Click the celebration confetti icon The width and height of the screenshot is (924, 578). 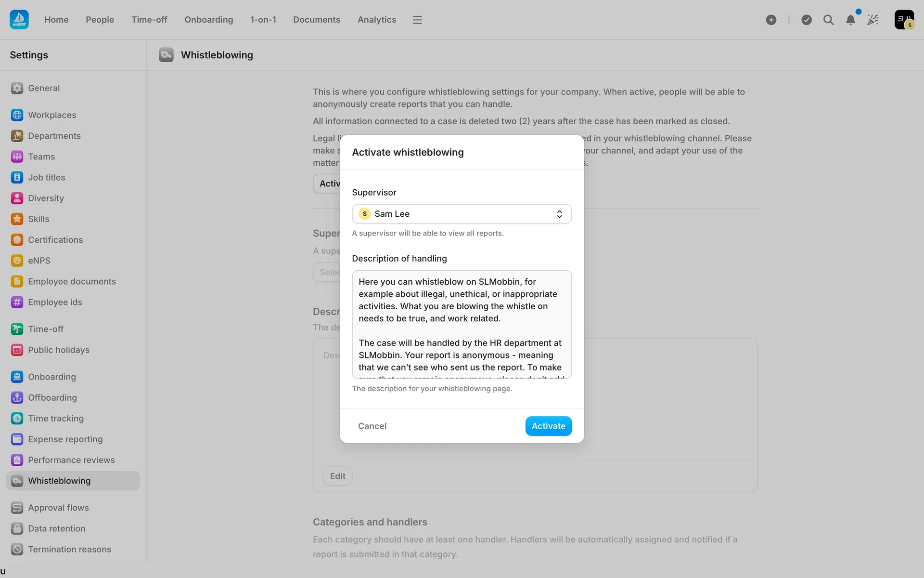coord(873,20)
